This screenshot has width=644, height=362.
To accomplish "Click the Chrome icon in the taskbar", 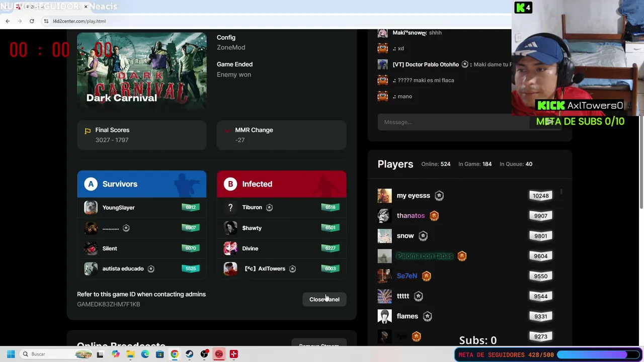I will (174, 354).
